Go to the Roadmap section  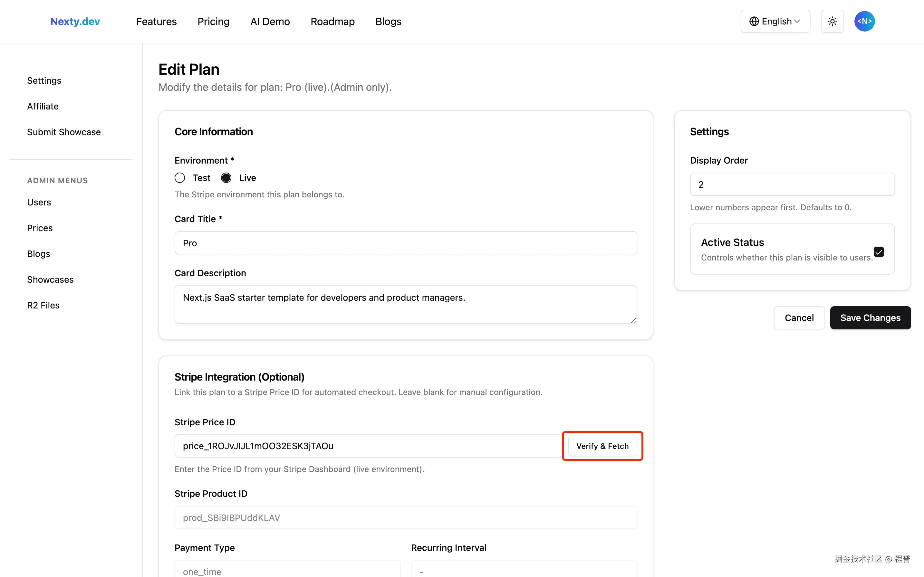pos(332,21)
